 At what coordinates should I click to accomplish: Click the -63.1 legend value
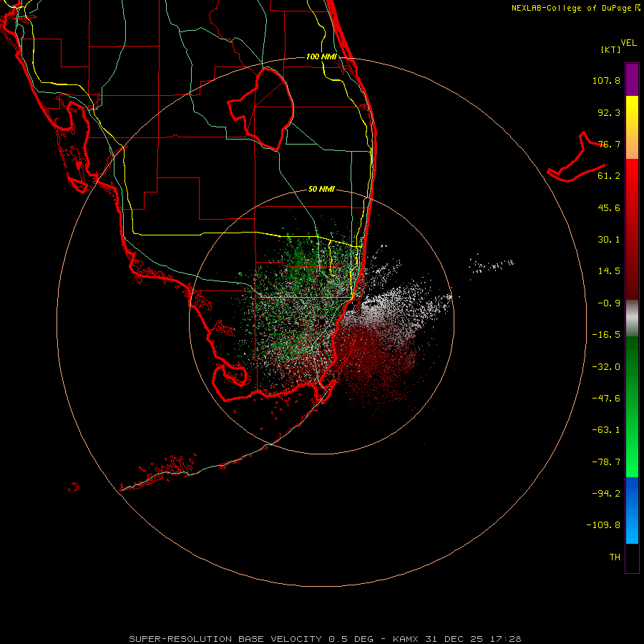pyautogui.click(x=606, y=430)
